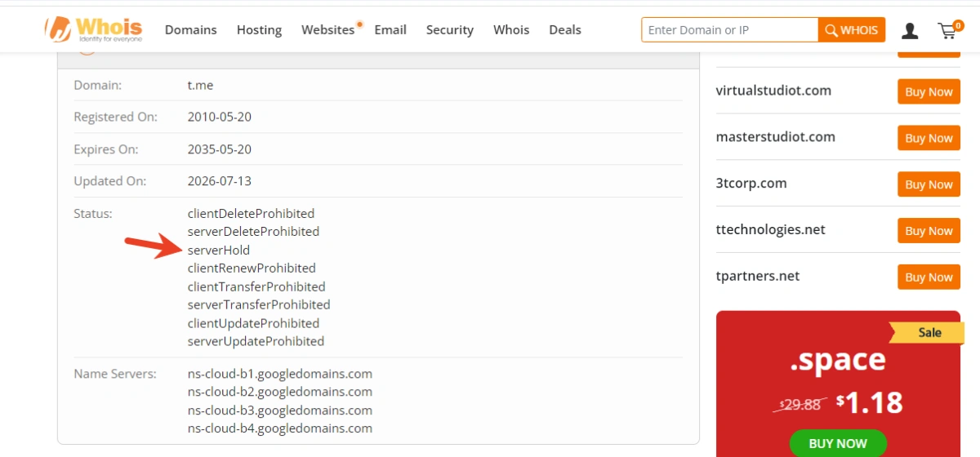Buy Now for virtualstudiot.com
Viewport: 980px width, 457px height.
[x=929, y=91]
